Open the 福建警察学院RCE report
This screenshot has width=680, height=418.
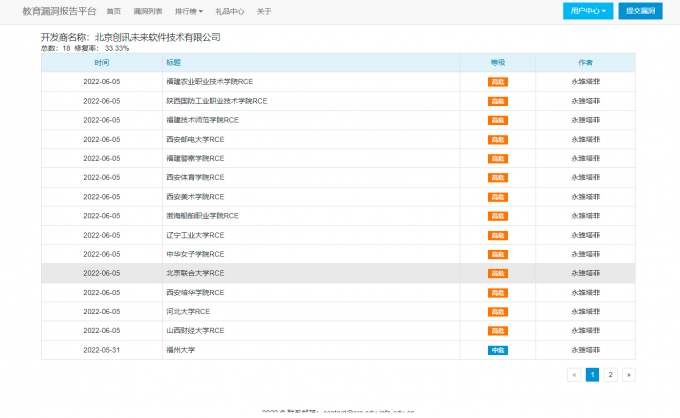pyautogui.click(x=195, y=159)
